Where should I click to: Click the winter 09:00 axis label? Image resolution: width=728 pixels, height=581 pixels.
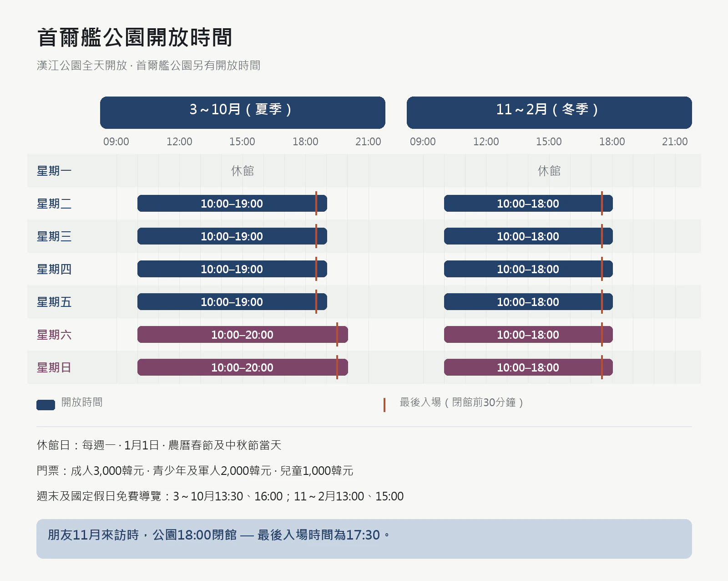423,142
